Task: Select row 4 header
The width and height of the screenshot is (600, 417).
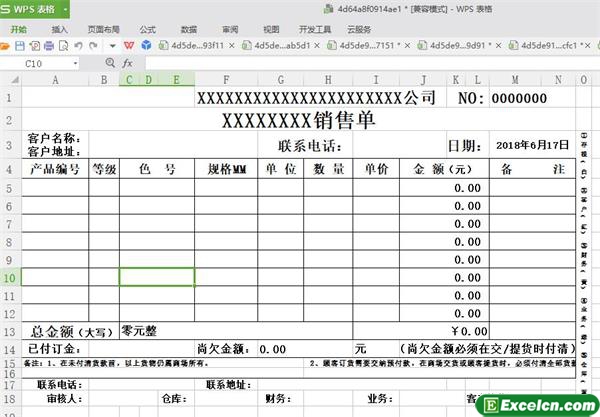Action: (x=10, y=169)
